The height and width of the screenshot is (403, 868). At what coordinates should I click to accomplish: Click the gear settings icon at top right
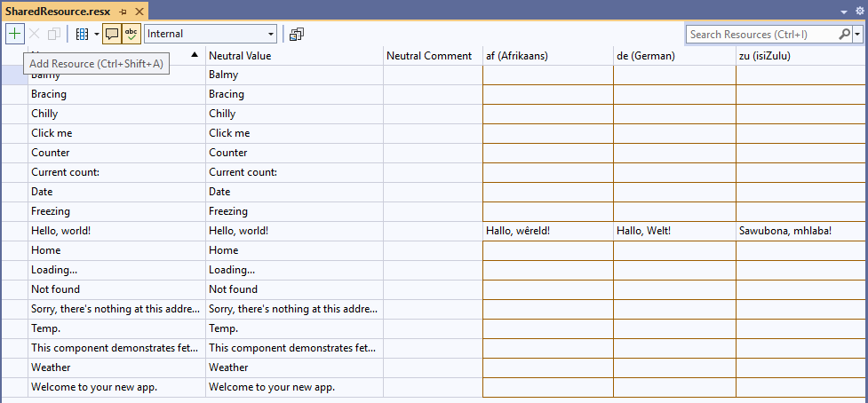pos(859,11)
